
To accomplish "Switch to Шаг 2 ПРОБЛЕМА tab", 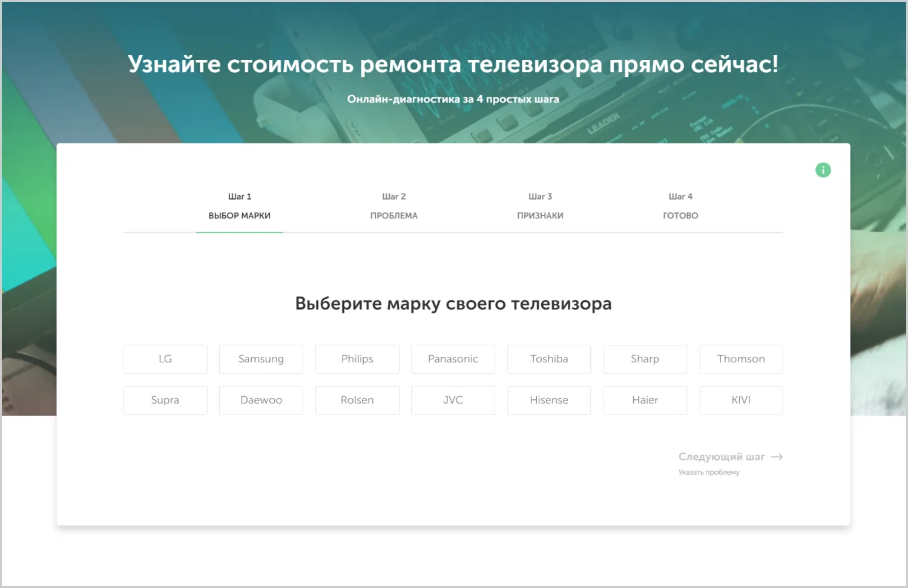I will [x=394, y=206].
